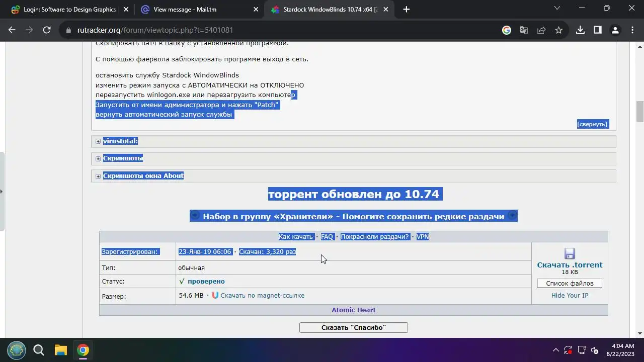Click the Список файлов button

pyautogui.click(x=570, y=284)
